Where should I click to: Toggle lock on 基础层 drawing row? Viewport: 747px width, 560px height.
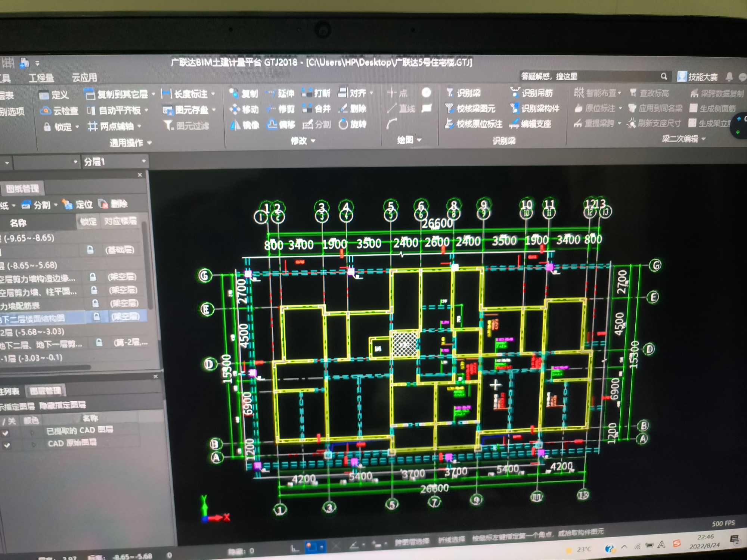(90, 250)
